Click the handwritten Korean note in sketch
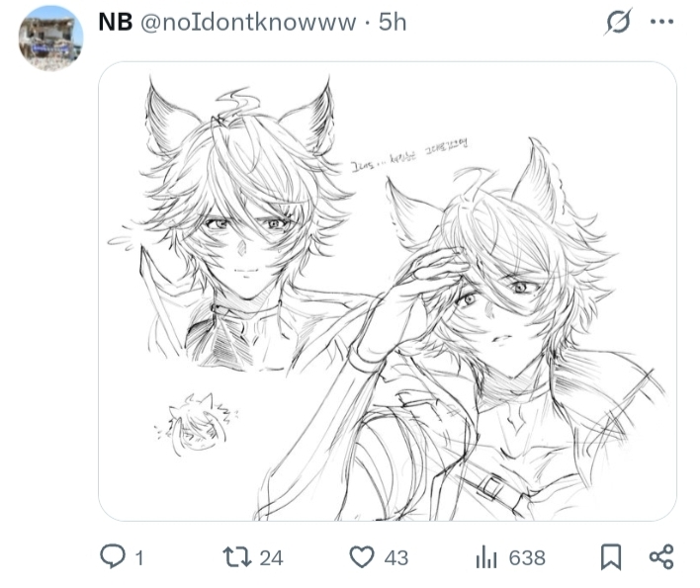This screenshot has height=588, width=700. [409, 155]
